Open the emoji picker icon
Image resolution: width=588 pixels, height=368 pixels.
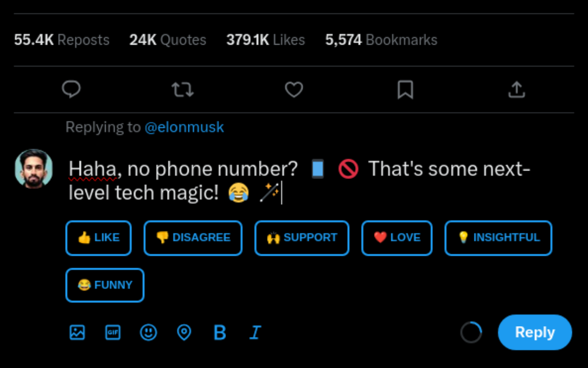(x=148, y=332)
